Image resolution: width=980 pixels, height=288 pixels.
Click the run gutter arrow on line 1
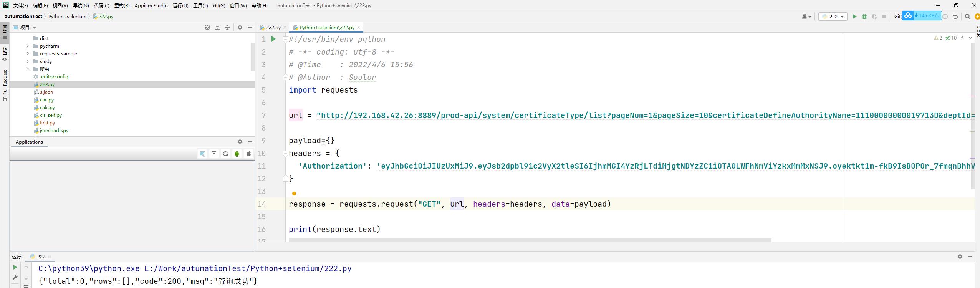[273, 39]
